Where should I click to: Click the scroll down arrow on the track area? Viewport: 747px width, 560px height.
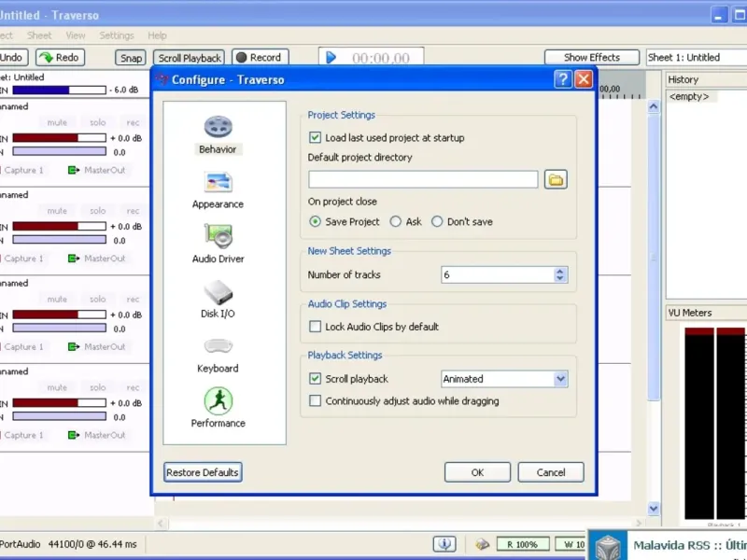click(653, 509)
